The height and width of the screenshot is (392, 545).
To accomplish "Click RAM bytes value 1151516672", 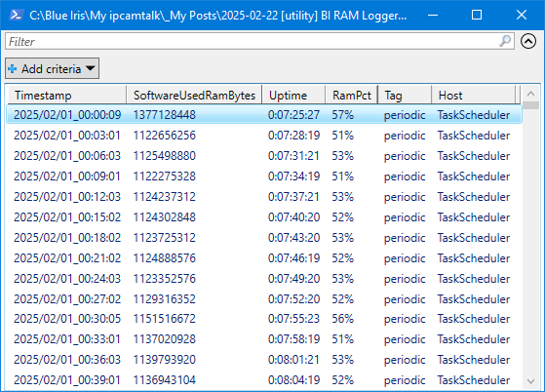I will (x=165, y=319).
